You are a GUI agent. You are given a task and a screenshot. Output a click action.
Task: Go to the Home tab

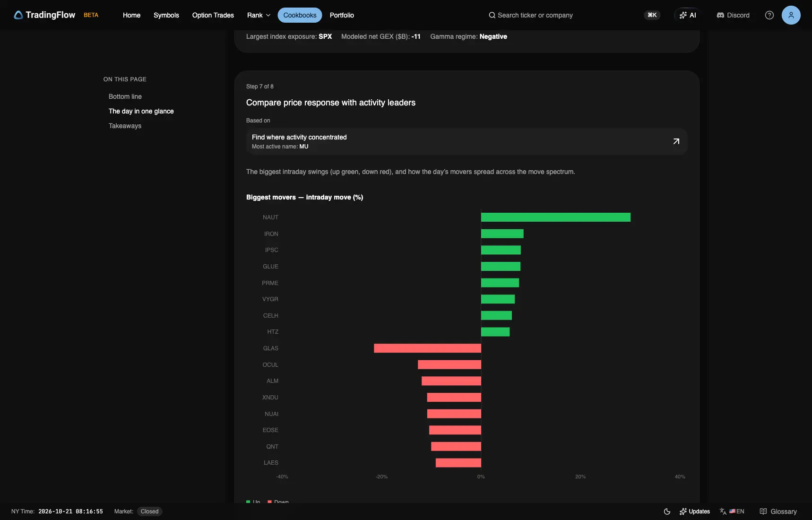coord(131,15)
